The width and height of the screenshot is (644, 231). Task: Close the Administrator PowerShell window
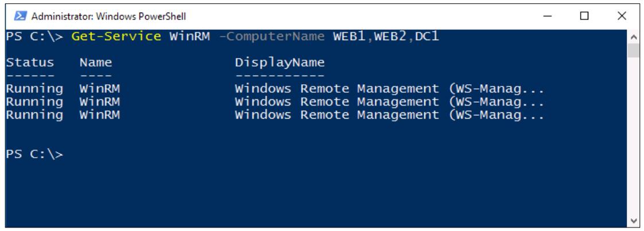pyautogui.click(x=622, y=17)
